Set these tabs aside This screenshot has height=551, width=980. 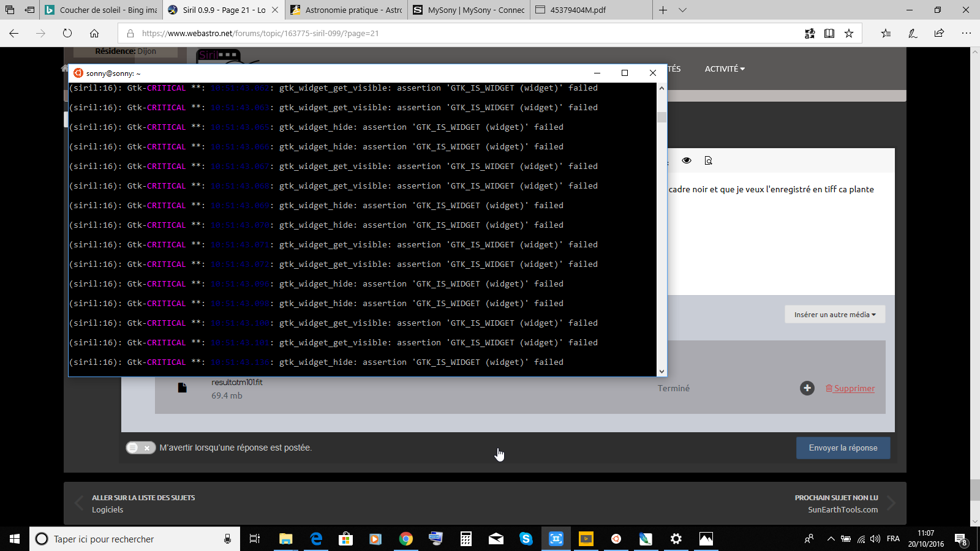(x=29, y=10)
